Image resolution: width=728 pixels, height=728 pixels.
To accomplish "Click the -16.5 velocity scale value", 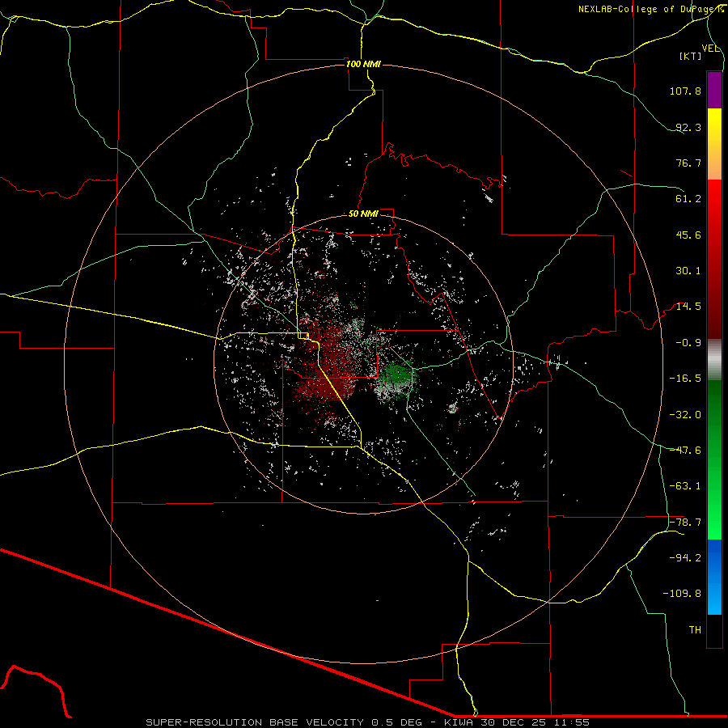I will [685, 379].
